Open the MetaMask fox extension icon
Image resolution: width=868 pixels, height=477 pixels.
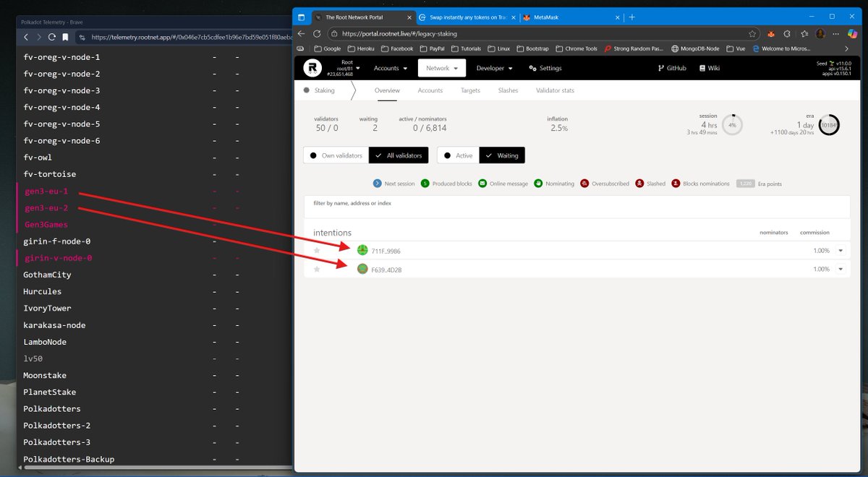tap(772, 33)
